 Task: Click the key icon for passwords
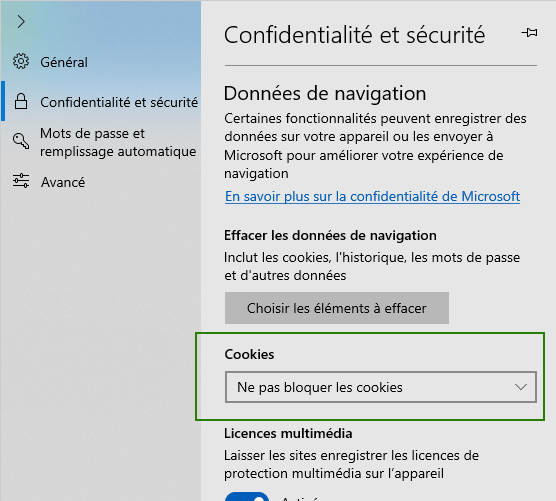pyautogui.click(x=21, y=141)
